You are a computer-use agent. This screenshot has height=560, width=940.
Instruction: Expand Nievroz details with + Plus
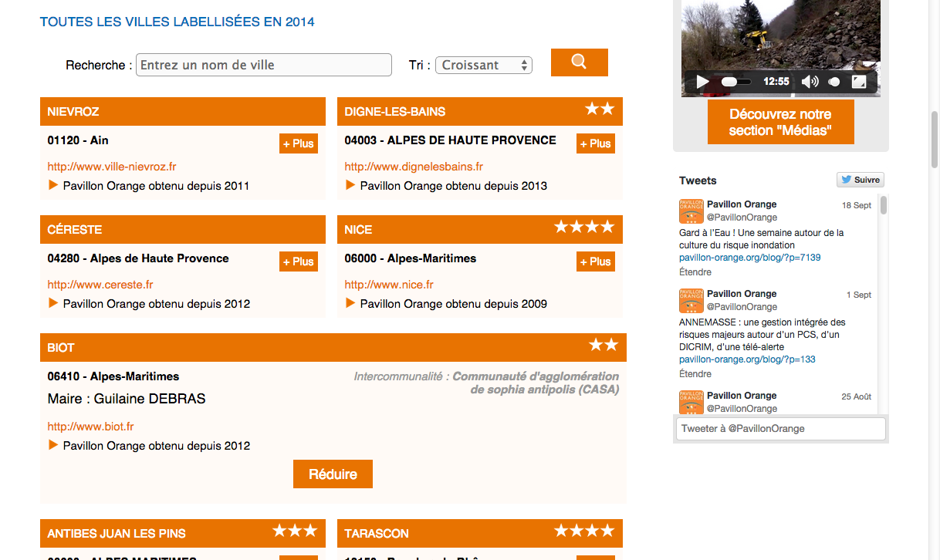[x=299, y=143]
